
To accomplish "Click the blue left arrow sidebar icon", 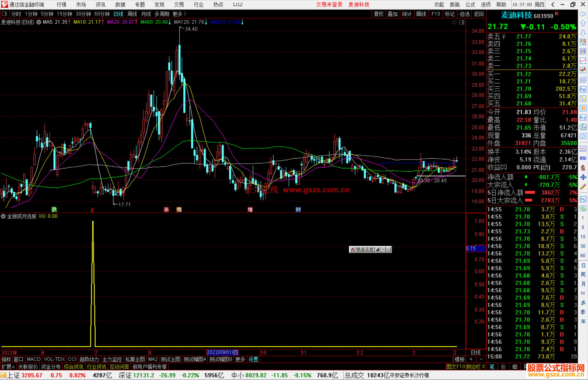I will (583, 14).
